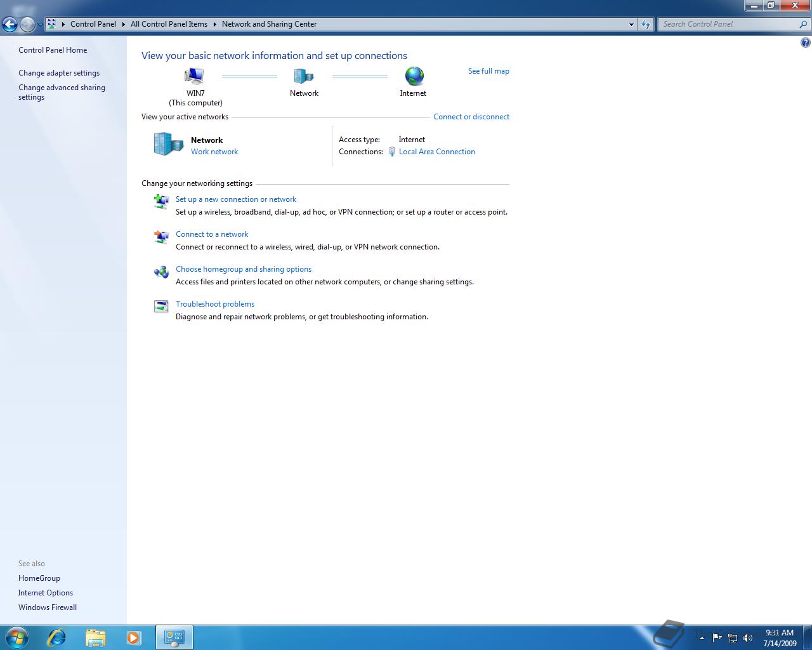The width and height of the screenshot is (812, 650).
Task: Click Choose homegroup and sharing options
Action: tap(244, 269)
